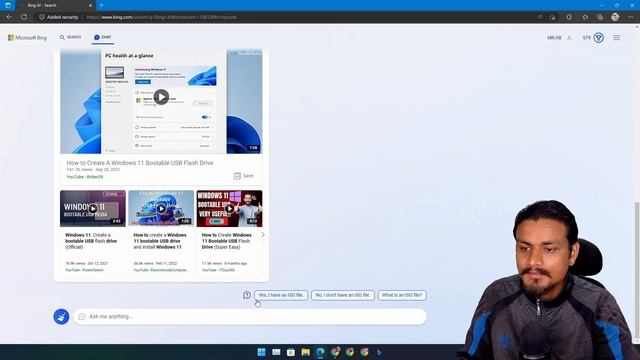
Task: Open the Bing hamburger menu
Action: coord(616,38)
